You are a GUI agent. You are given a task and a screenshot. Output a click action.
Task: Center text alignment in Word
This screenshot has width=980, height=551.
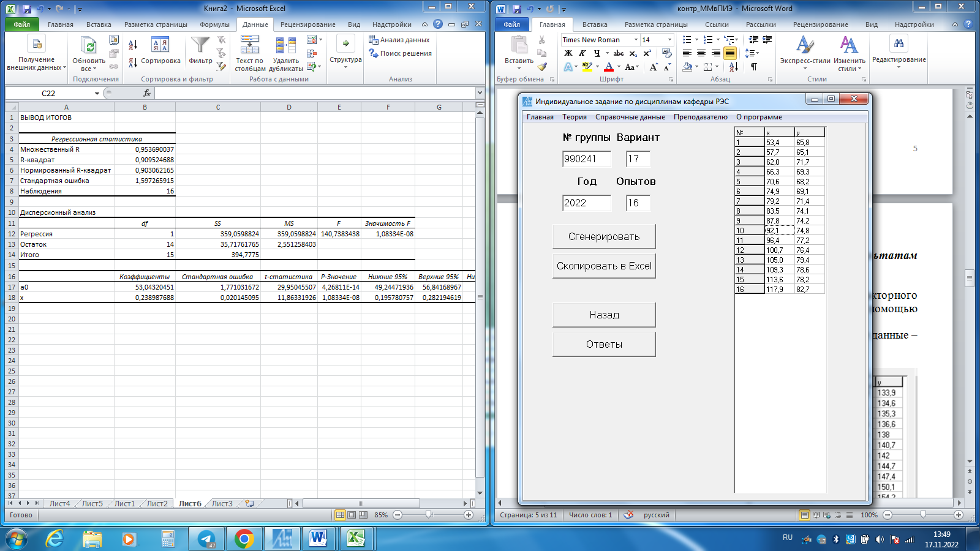coord(701,53)
